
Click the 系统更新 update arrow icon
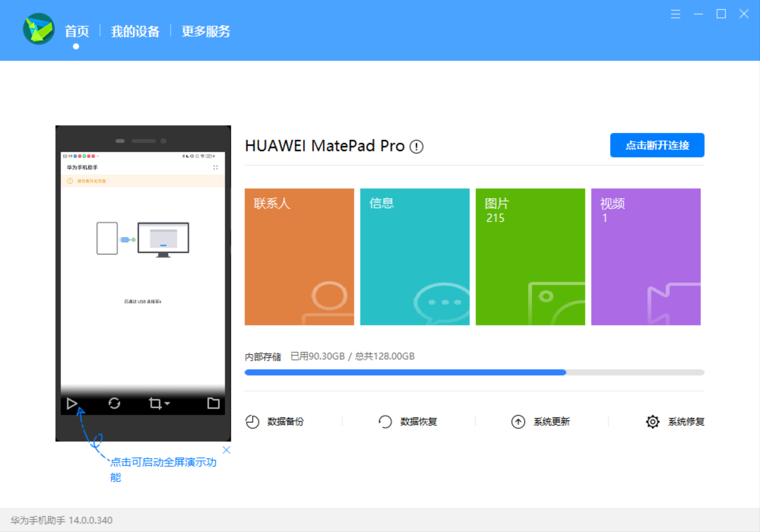click(518, 422)
